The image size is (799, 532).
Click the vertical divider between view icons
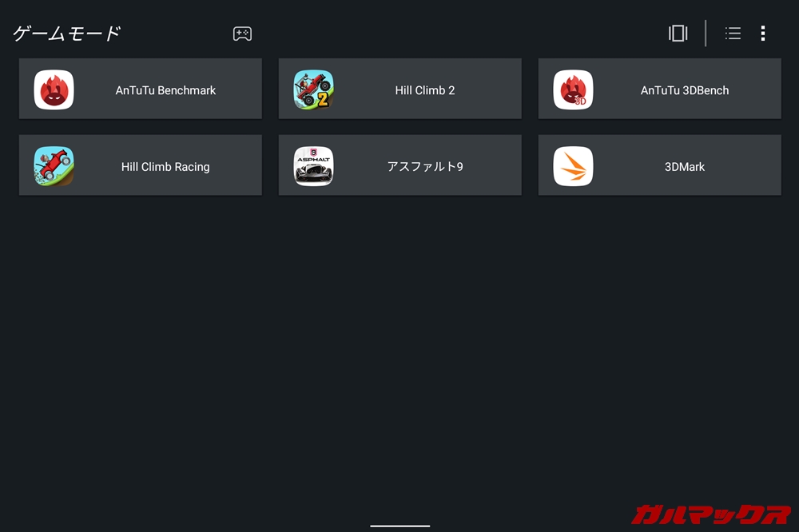pyautogui.click(x=706, y=34)
